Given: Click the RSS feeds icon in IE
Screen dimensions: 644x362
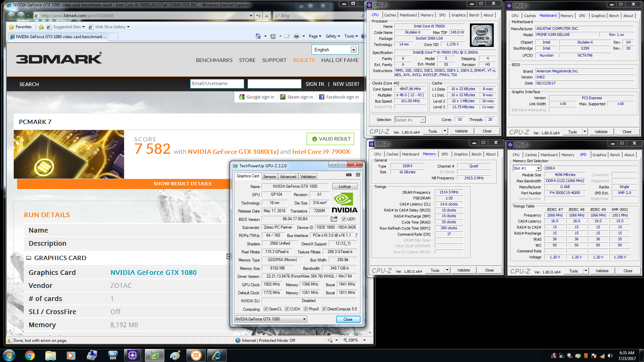Looking at the screenshot, I should tap(273, 36).
